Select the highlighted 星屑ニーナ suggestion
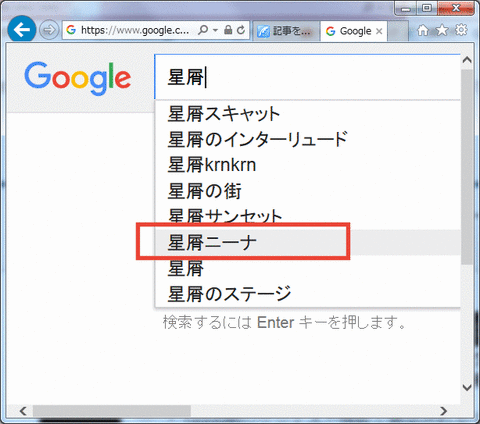The width and height of the screenshot is (480, 424). [307, 242]
